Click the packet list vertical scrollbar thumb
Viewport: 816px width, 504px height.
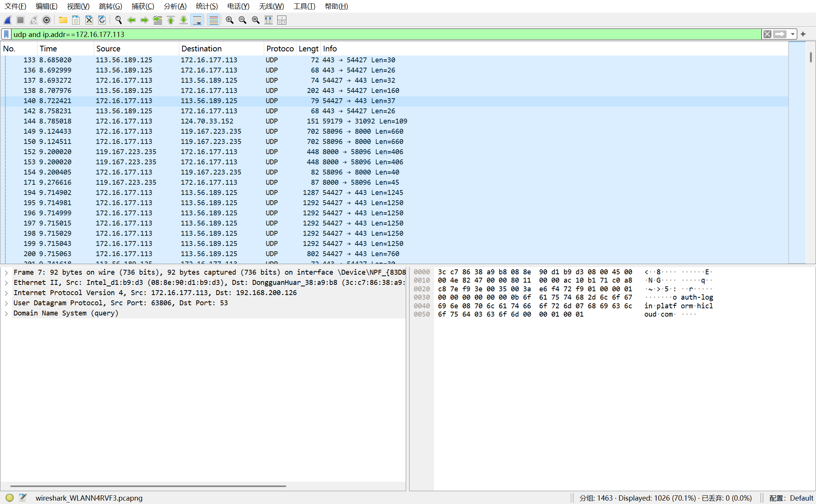click(x=811, y=57)
